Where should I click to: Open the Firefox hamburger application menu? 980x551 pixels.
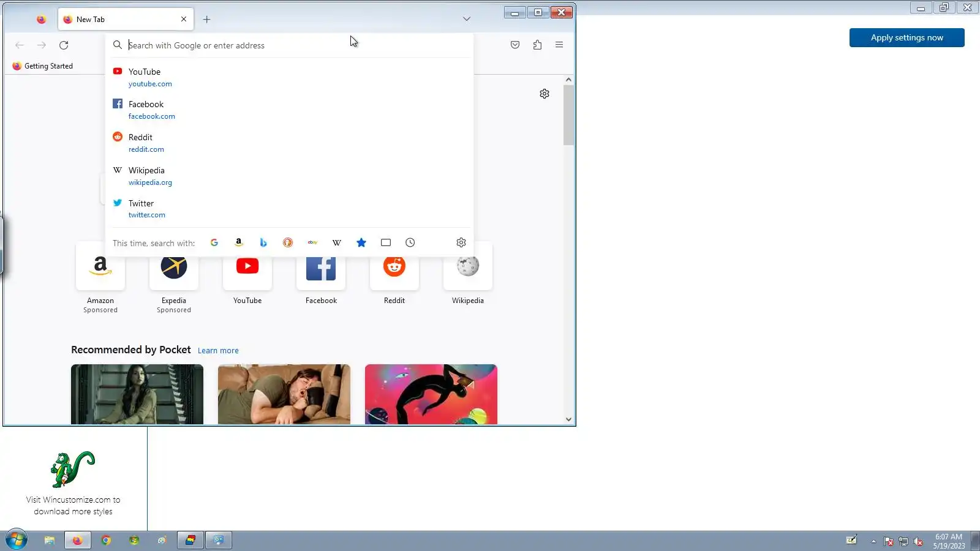point(559,45)
